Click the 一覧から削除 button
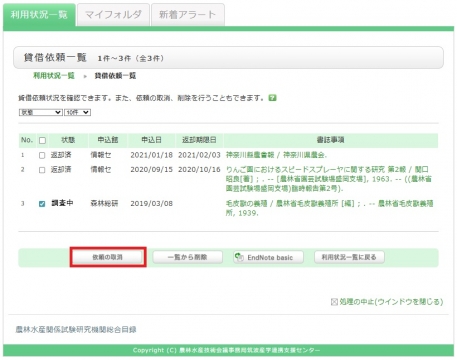Viewport: 457px width, 360px height. coord(187,257)
